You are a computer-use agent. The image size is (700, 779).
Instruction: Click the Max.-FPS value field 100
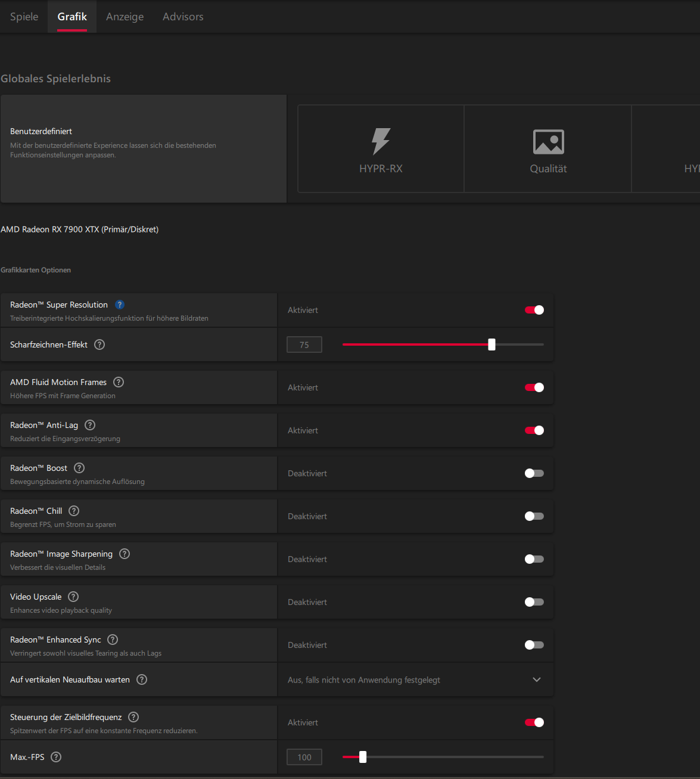304,757
